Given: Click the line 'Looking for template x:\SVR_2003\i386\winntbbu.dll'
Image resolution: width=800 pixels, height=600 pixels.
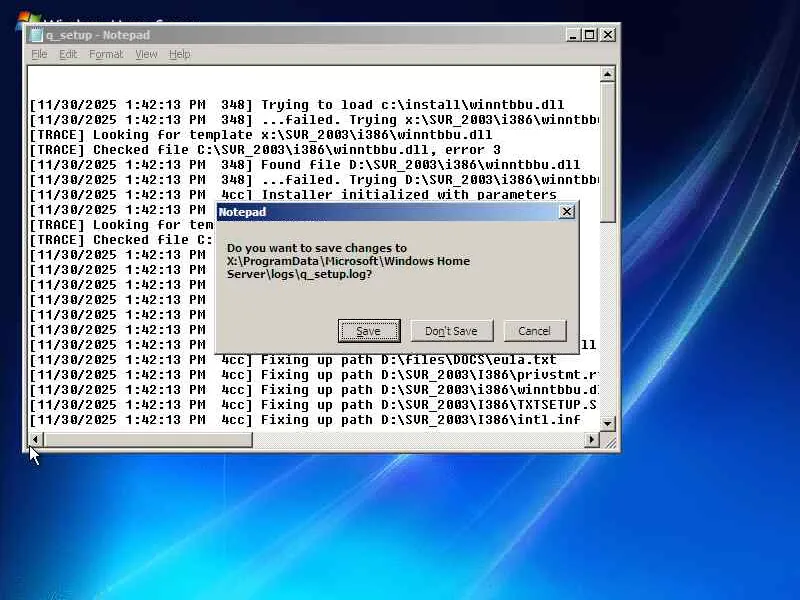Looking at the screenshot, I should click(x=261, y=135).
